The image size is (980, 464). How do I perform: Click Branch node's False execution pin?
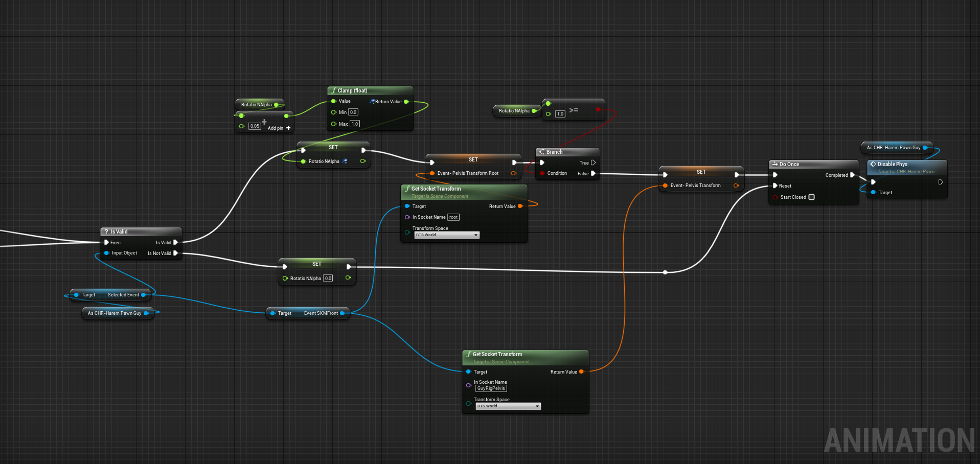[593, 173]
